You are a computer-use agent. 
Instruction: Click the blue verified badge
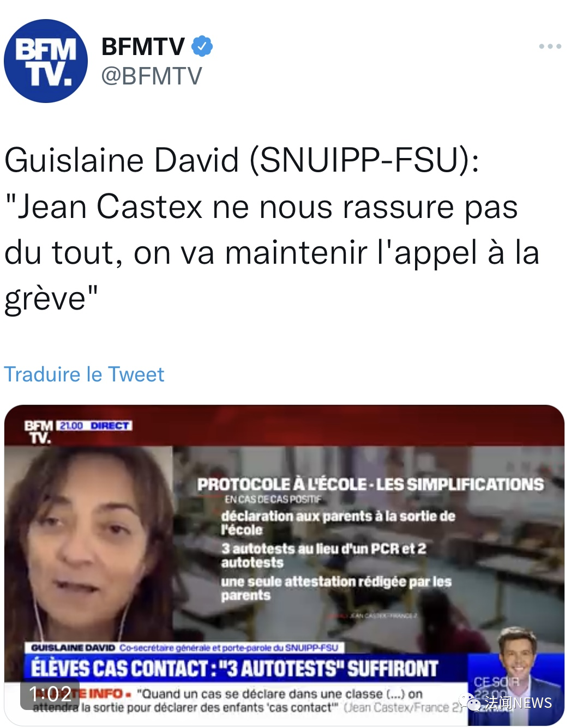(x=202, y=46)
